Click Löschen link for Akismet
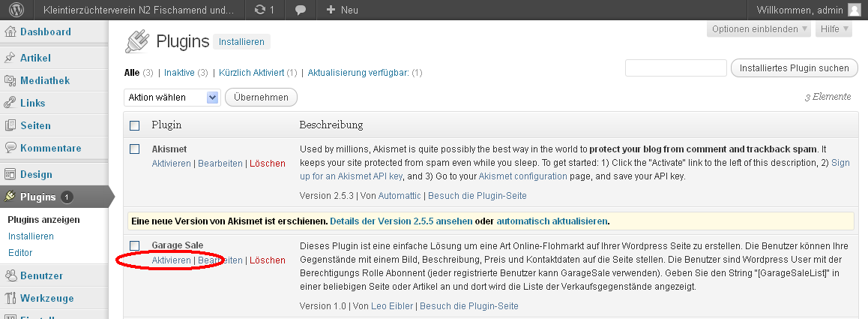This screenshot has height=319, width=868. (x=267, y=164)
